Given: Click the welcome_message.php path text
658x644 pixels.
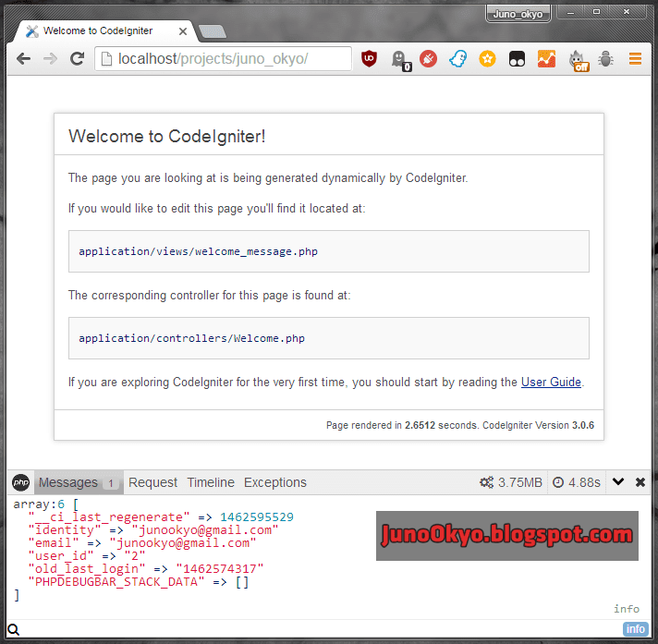Looking at the screenshot, I should [198, 251].
